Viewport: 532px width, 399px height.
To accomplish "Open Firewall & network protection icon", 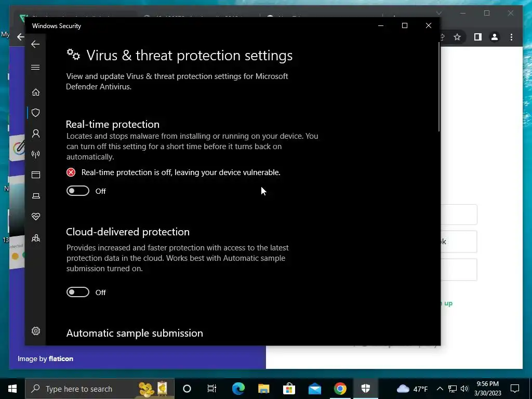I will [x=36, y=154].
